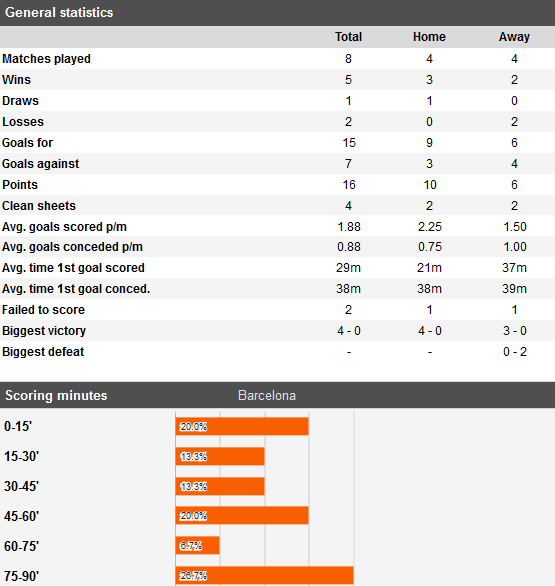Click the Clean sheets row label

pyautogui.click(x=38, y=206)
